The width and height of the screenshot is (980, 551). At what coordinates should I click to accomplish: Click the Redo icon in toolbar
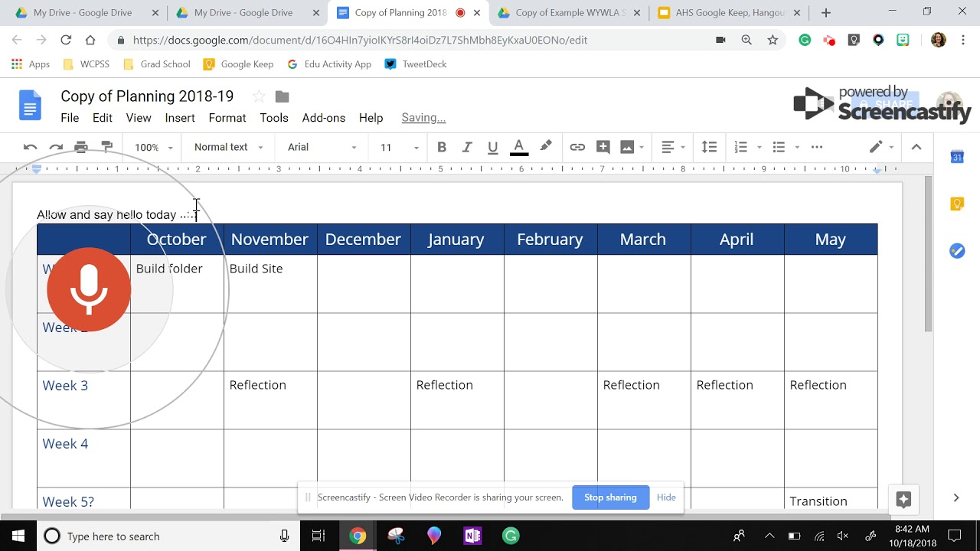56,147
